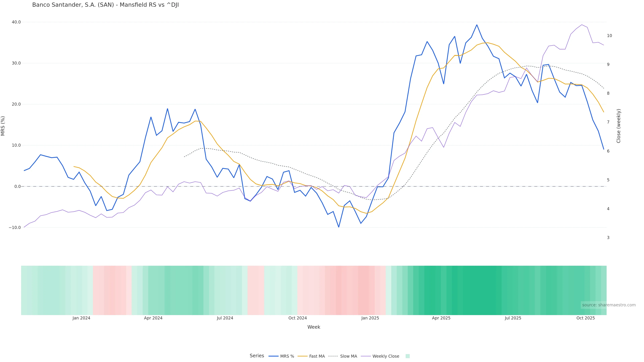Click the Close (weekly) right axis title
Screen dimensions: 644x362
point(619,126)
